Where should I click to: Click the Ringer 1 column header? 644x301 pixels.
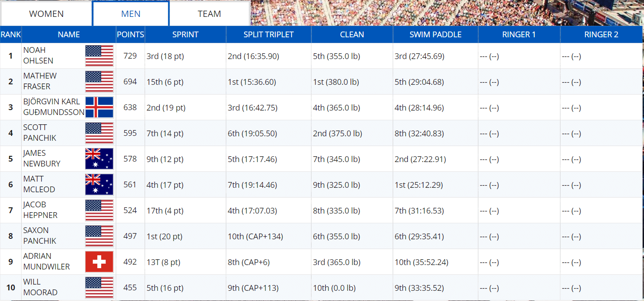(519, 35)
